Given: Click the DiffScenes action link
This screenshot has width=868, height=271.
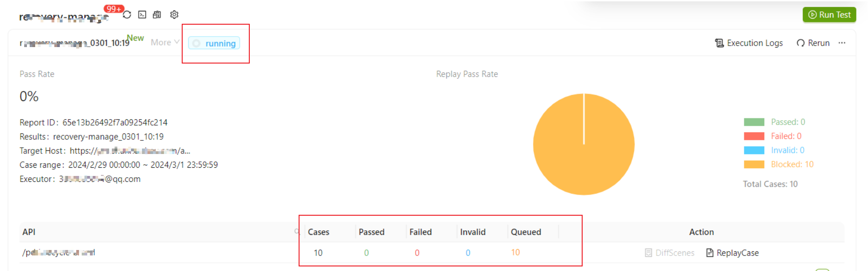Looking at the screenshot, I should [669, 253].
